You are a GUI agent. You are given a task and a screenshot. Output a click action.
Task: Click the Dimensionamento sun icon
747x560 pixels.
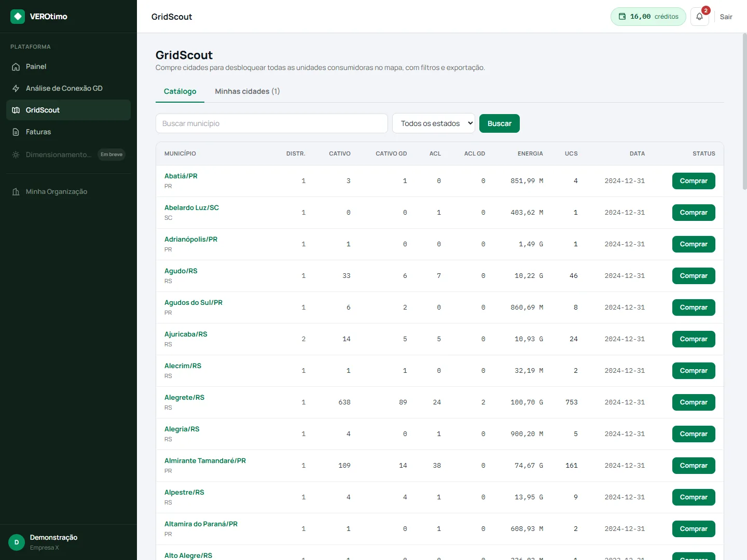tap(16, 155)
